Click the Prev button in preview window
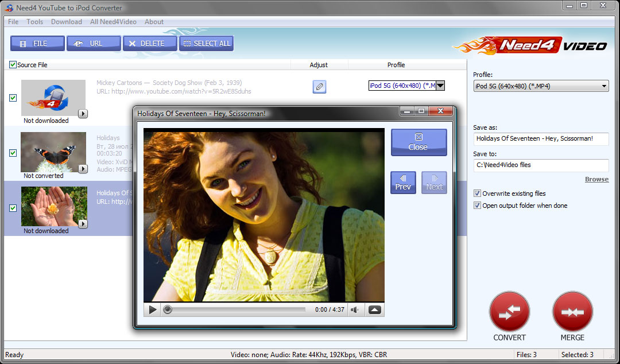The width and height of the screenshot is (620, 364). coord(403,183)
